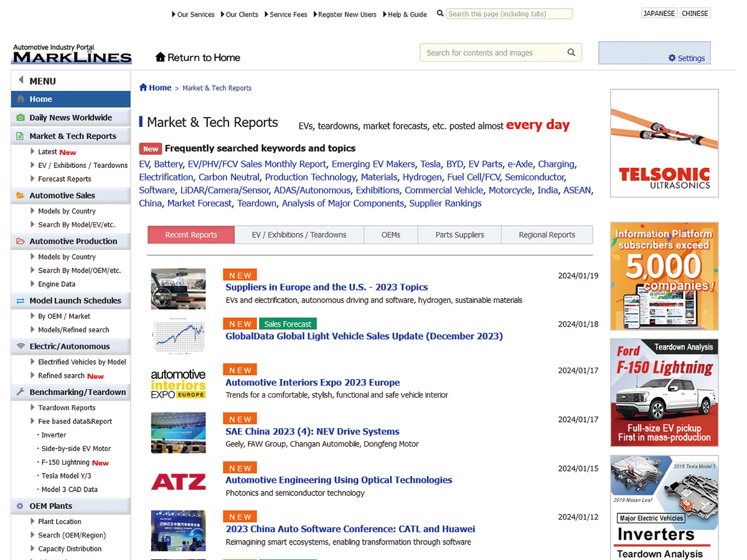This screenshot has width=747, height=560.
Task: Switch to Recent Reports tab
Action: pyautogui.click(x=191, y=235)
